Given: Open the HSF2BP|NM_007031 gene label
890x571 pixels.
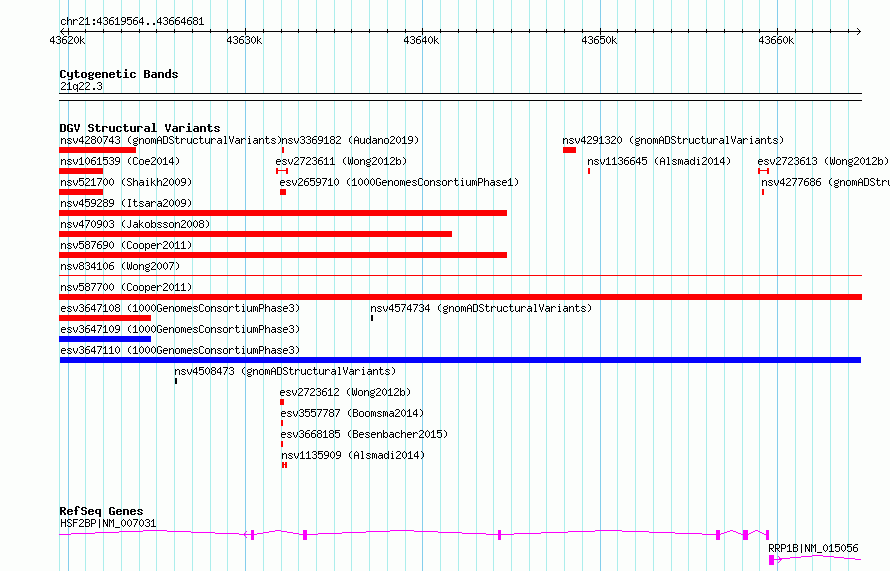Looking at the screenshot, I should (108, 523).
